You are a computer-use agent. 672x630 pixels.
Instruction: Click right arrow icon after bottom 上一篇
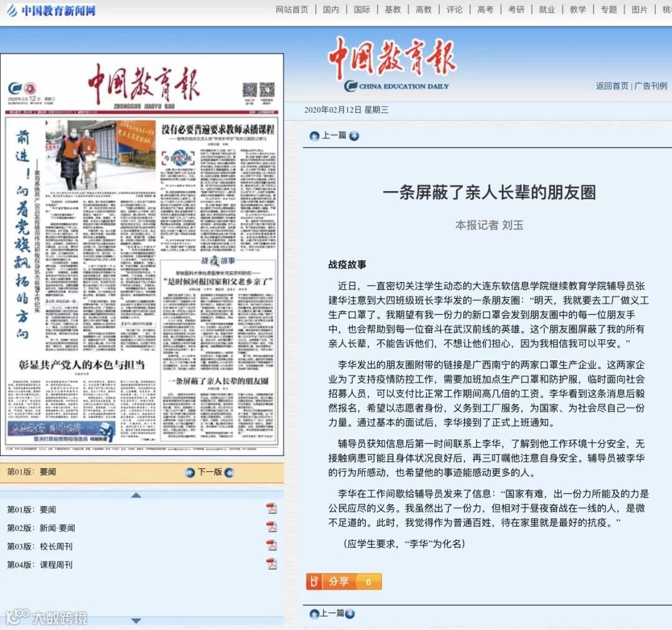[350, 614]
